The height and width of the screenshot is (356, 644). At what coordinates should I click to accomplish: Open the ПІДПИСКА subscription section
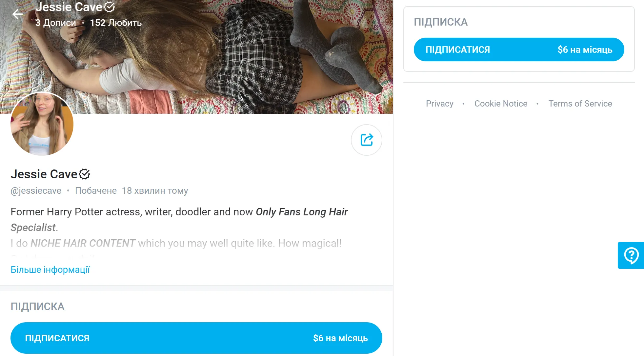(441, 22)
